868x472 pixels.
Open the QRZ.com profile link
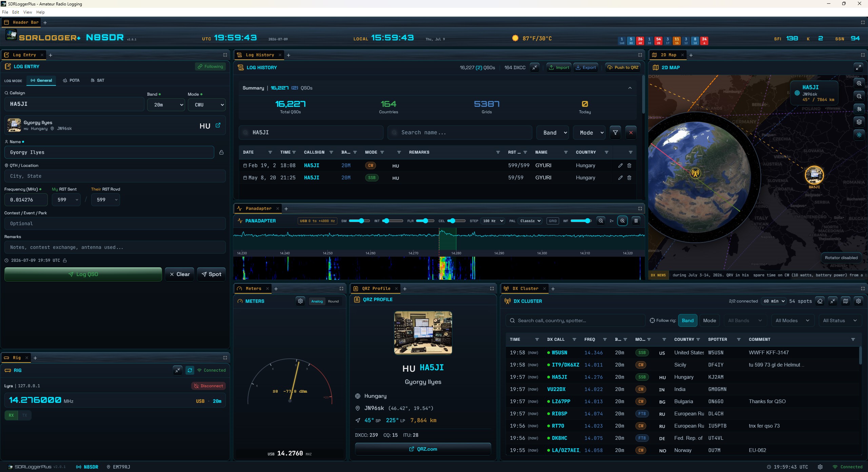point(423,449)
